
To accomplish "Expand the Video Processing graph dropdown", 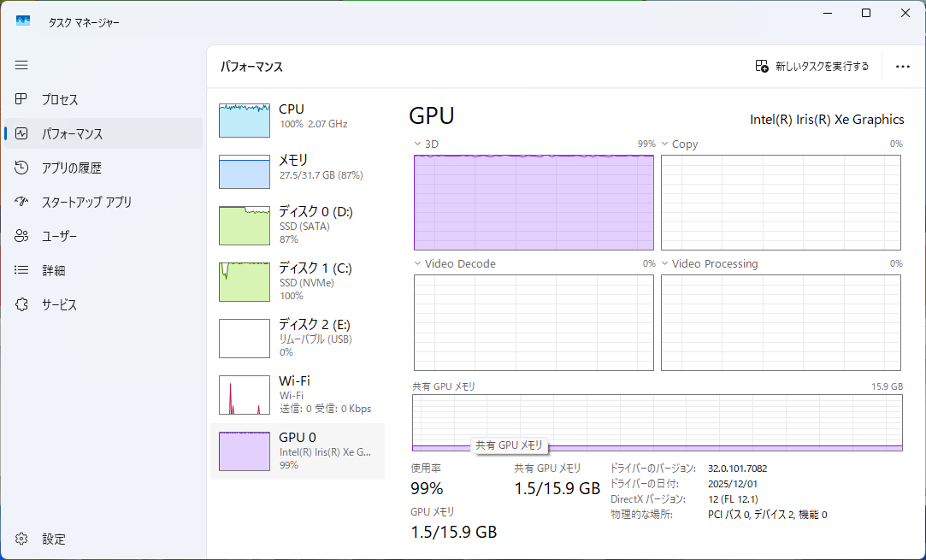I will pos(665,264).
